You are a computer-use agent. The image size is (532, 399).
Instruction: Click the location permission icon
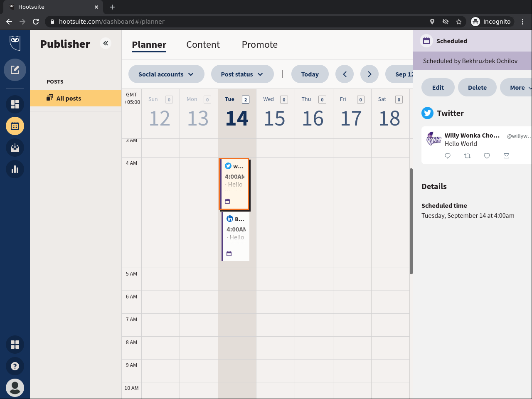pyautogui.click(x=432, y=22)
